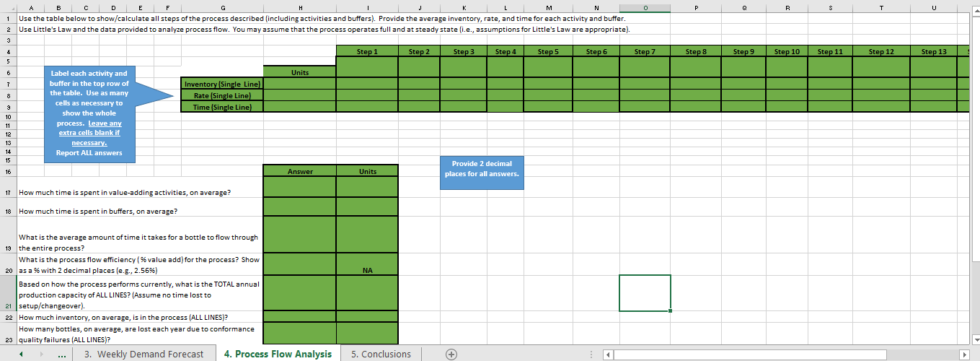Click the Step 10 header cell
Screen dimensions: 980x361
click(787, 51)
